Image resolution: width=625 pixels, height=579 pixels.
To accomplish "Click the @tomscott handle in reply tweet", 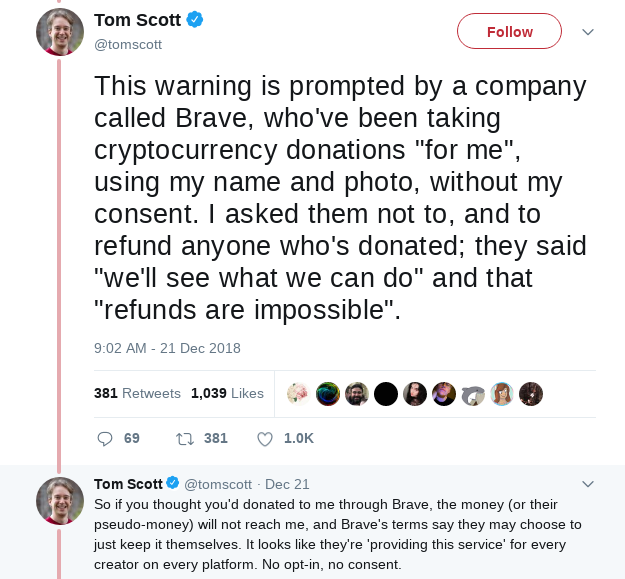I will coord(219,484).
